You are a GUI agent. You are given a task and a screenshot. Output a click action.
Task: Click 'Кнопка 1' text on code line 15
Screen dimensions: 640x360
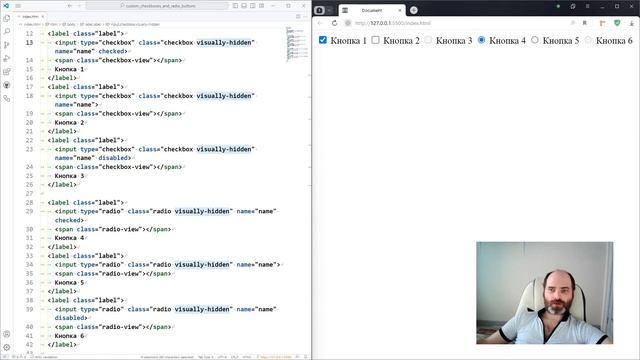pos(69,69)
